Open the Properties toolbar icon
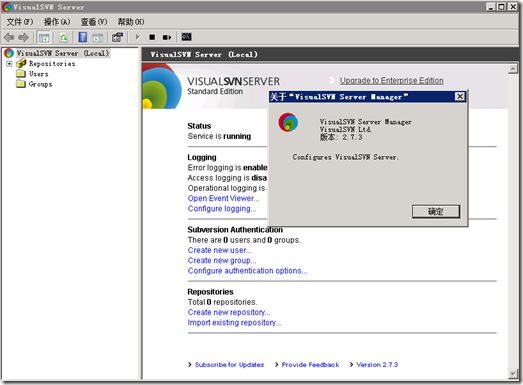The height and width of the screenshot is (385, 523). point(117,37)
